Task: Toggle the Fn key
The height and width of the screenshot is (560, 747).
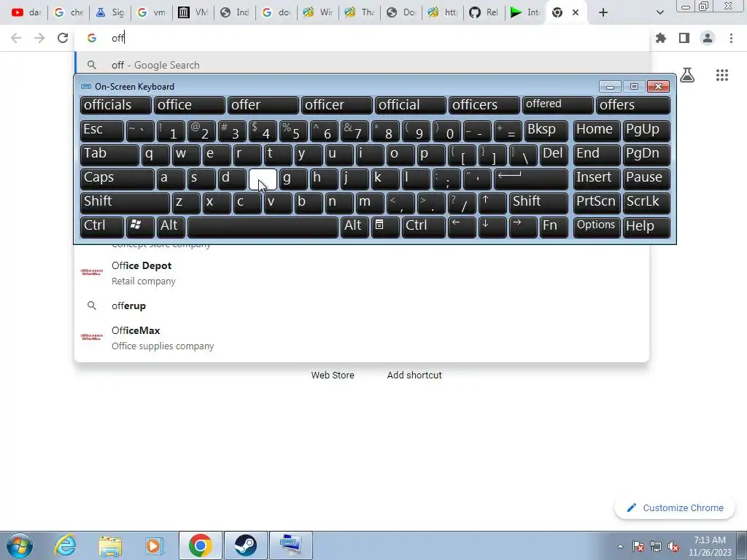Action: pyautogui.click(x=554, y=227)
